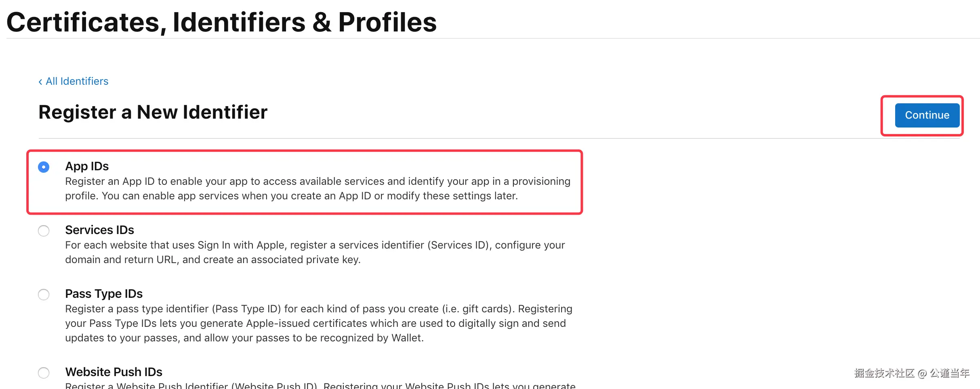This screenshot has width=980, height=389.
Task: Click the Services IDs heading label
Action: point(99,230)
